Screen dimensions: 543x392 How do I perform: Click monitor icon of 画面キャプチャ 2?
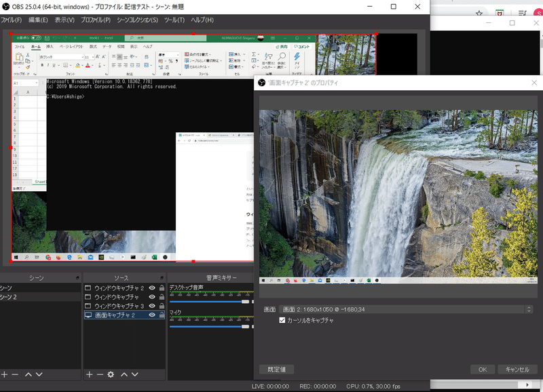88,315
